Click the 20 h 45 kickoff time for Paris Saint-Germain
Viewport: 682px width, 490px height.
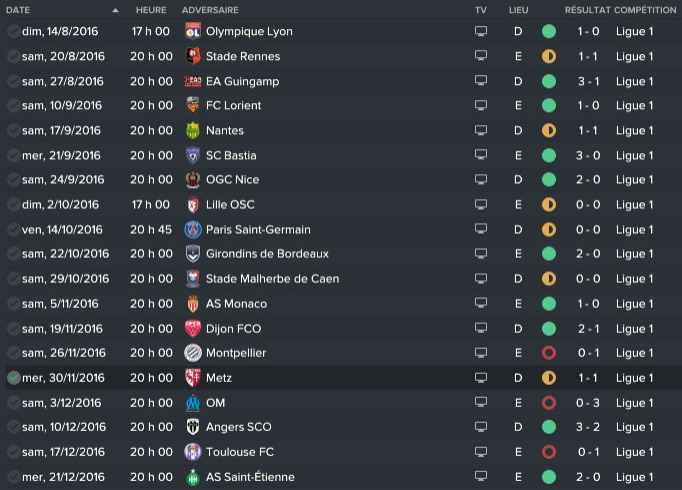pos(151,230)
